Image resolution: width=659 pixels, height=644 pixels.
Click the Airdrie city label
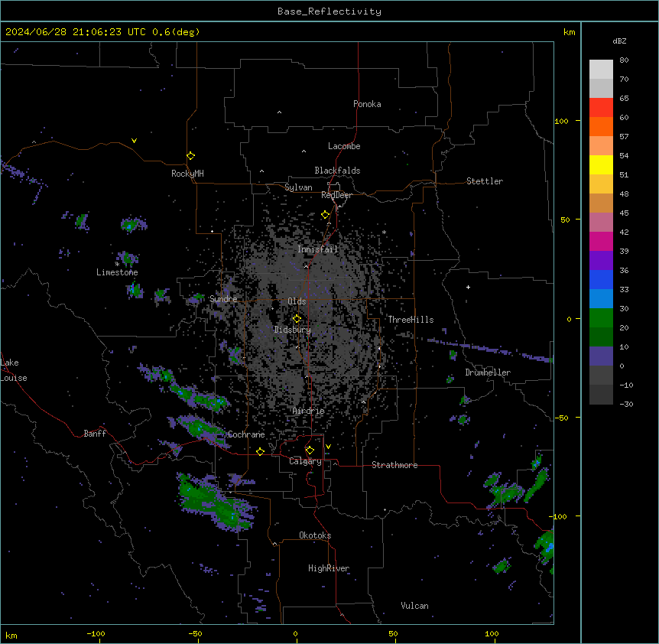pos(308,411)
